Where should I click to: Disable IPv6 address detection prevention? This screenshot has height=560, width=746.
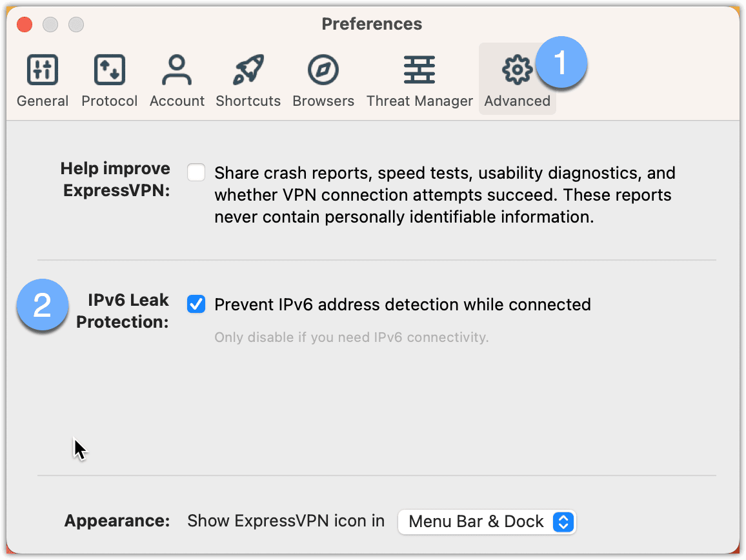[196, 304]
